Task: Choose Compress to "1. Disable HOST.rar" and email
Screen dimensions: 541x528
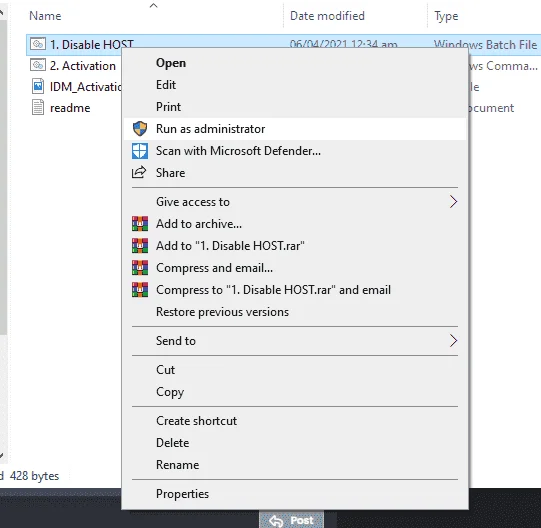Action: 295,290
